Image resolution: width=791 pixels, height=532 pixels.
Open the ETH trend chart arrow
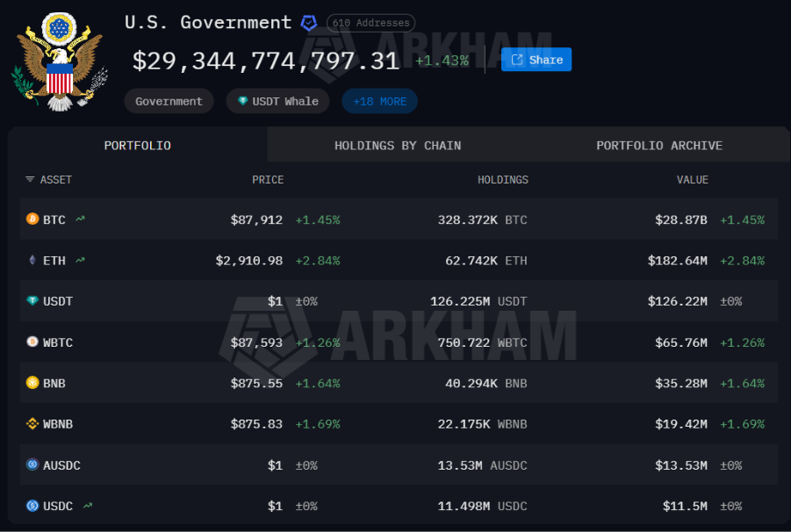coord(81,261)
